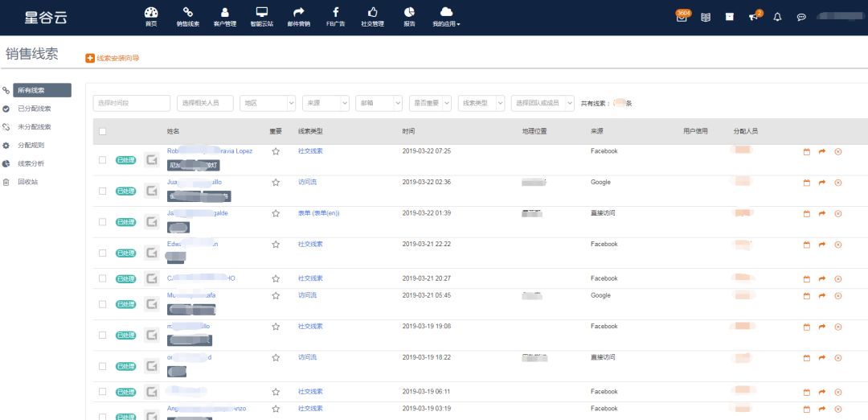Open the notification bell icon
This screenshot has width=868, height=420.
pyautogui.click(x=777, y=17)
